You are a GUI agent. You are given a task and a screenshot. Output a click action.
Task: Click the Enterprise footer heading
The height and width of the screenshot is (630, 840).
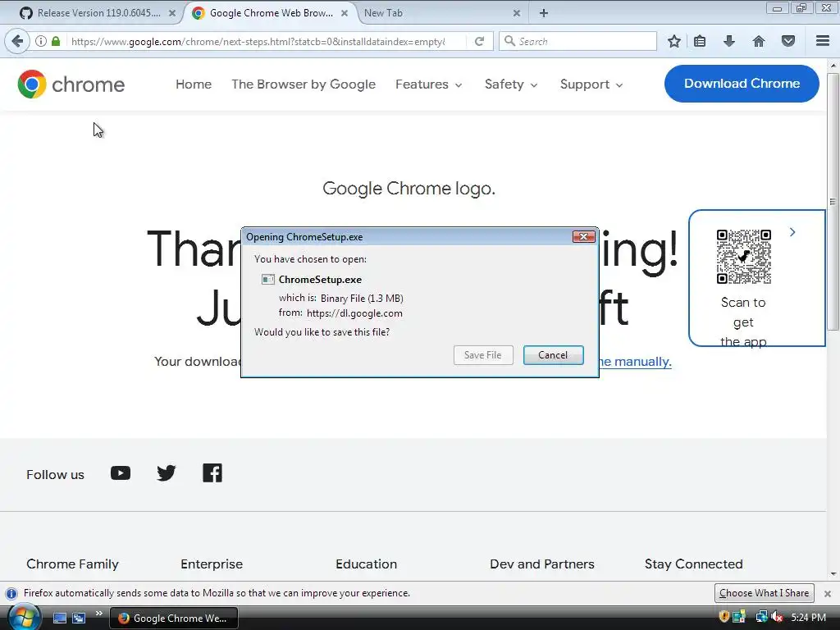(x=212, y=564)
